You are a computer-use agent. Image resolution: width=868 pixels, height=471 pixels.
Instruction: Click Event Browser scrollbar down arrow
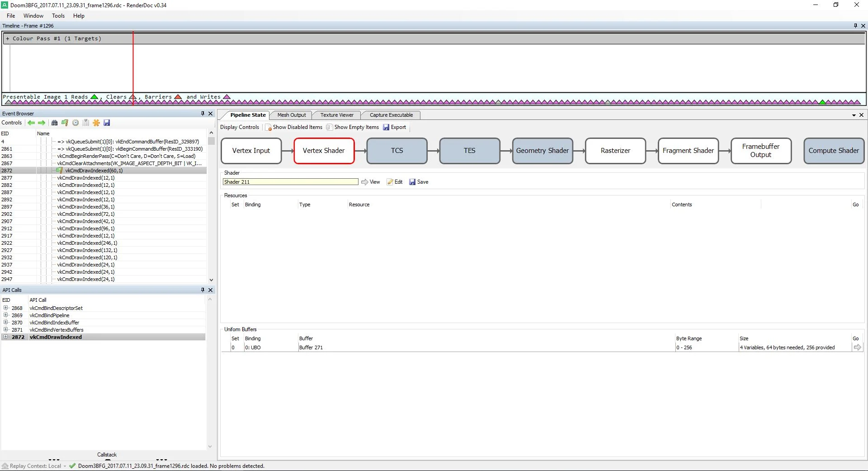click(x=211, y=280)
